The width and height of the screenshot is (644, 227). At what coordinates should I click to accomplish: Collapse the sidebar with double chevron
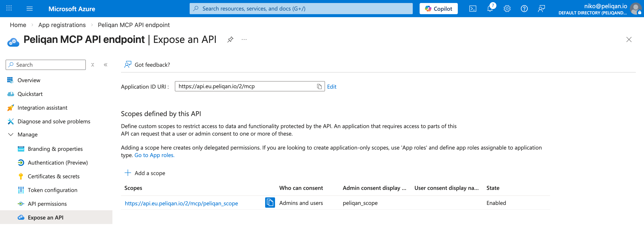[x=106, y=65]
